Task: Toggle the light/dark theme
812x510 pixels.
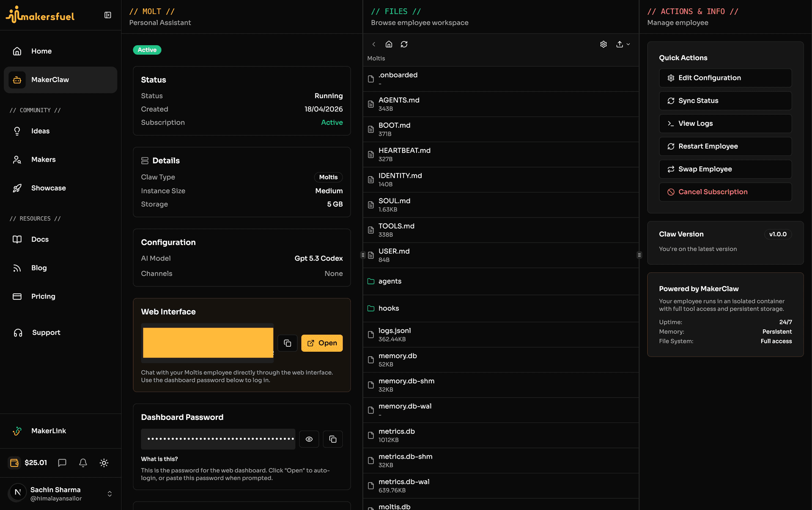Action: tap(104, 463)
